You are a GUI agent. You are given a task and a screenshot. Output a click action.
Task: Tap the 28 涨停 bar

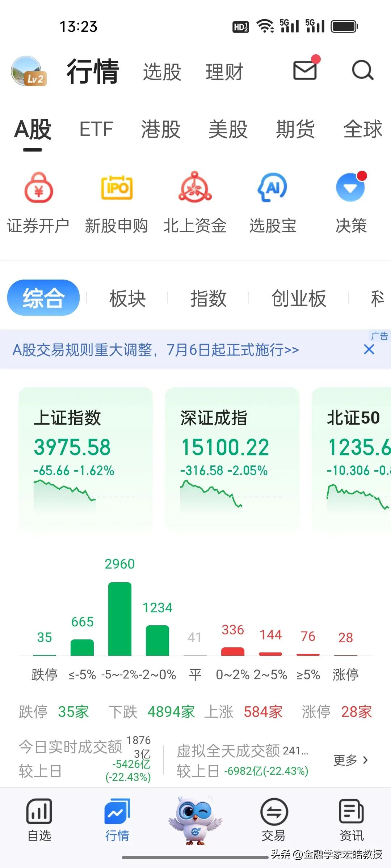click(346, 655)
